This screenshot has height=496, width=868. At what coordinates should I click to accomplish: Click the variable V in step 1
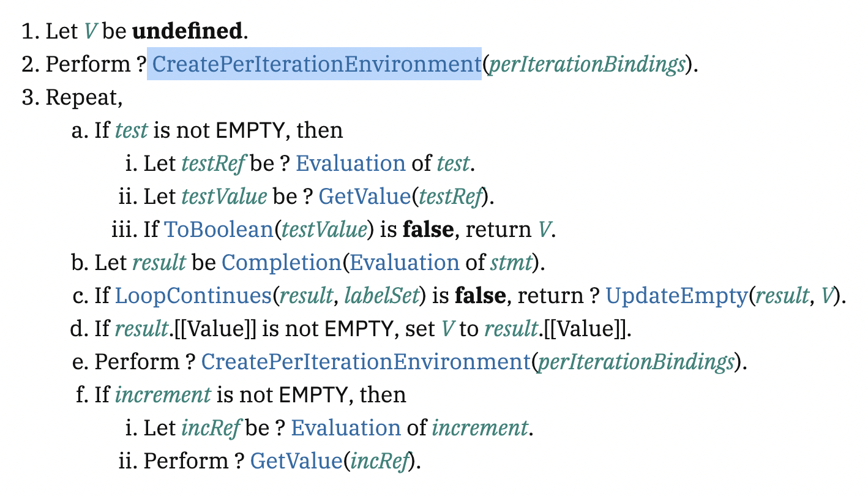(90, 31)
